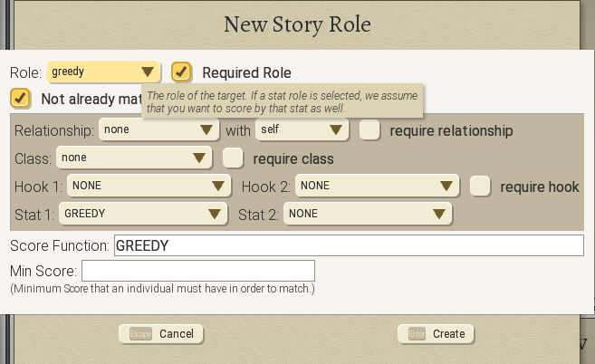This screenshot has height=364, width=595.
Task: Open the Role dropdown showing greedy
Action: [103, 72]
